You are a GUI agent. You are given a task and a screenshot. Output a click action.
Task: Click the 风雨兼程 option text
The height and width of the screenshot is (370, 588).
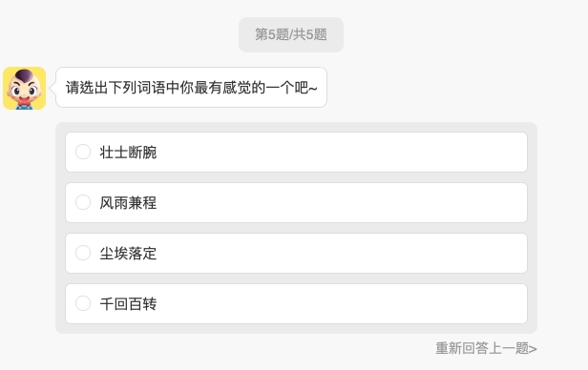point(128,203)
